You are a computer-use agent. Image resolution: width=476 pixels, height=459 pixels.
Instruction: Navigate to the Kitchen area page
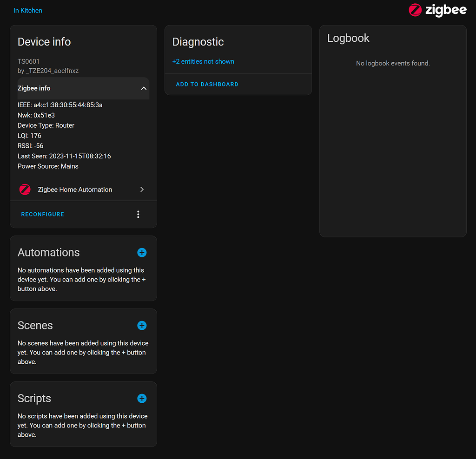tap(27, 10)
